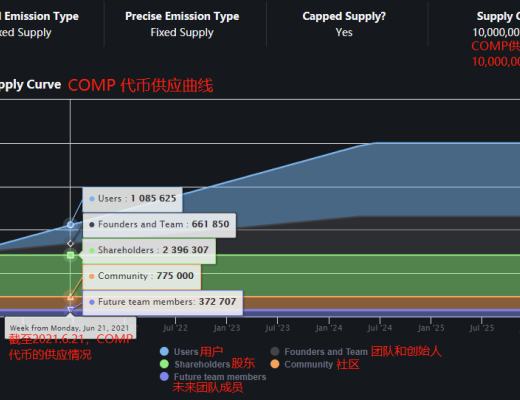Click the Jul '24 axis label
The width and height of the screenshot is (520, 400).
(x=379, y=328)
